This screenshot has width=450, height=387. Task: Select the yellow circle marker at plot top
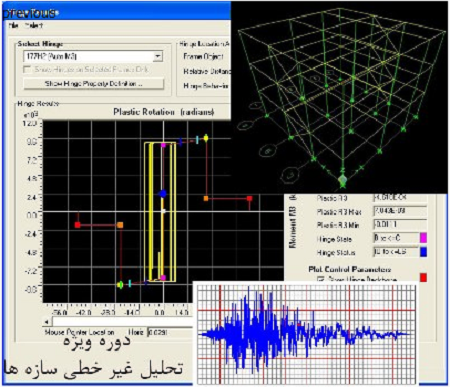[x=206, y=138]
